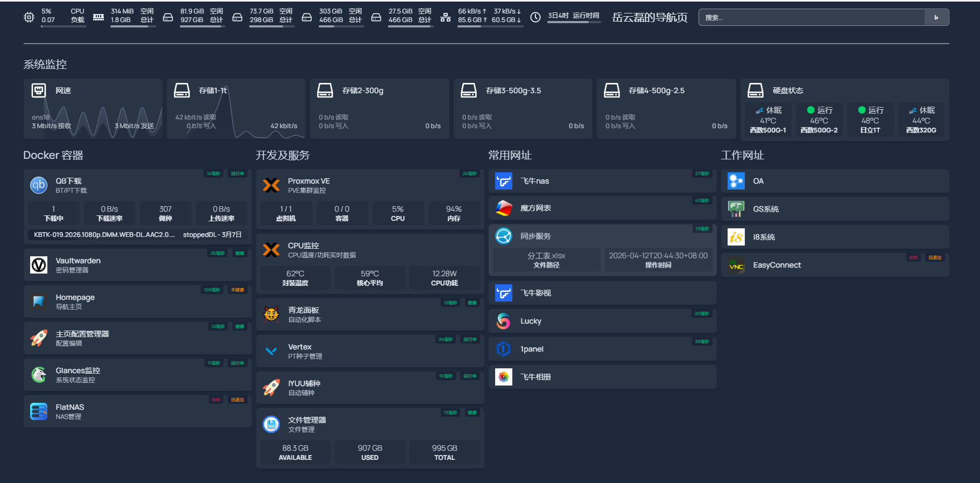This screenshot has width=980, height=483.
Task: Click the 1panel icon
Action: tap(504, 349)
